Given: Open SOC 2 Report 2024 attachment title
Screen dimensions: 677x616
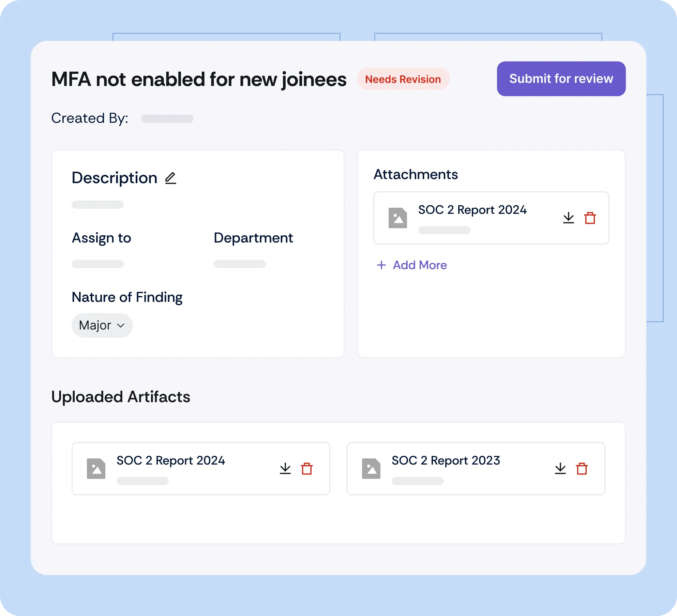Looking at the screenshot, I should click(x=472, y=210).
